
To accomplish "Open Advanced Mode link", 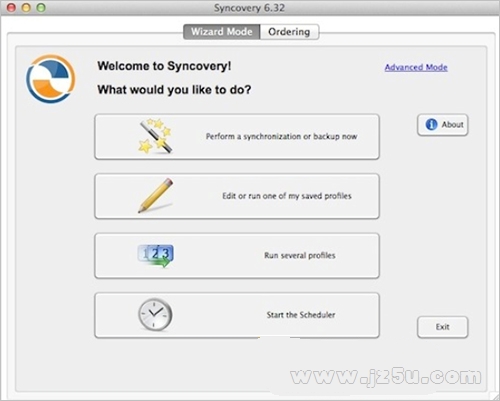I will [x=416, y=67].
